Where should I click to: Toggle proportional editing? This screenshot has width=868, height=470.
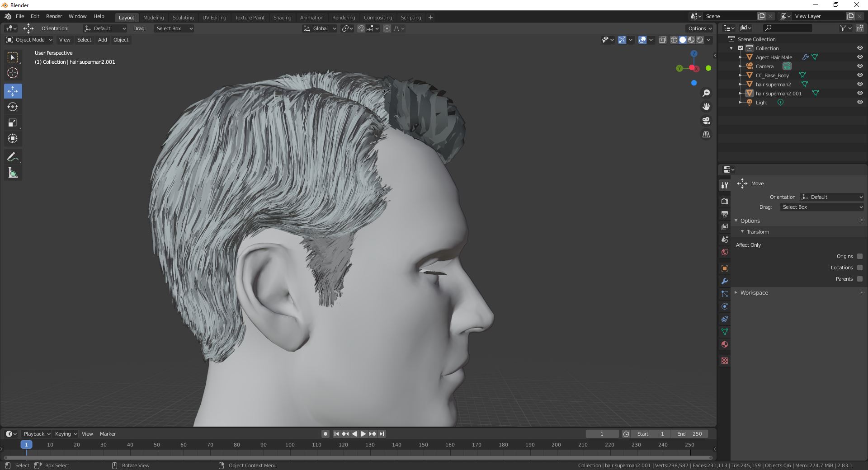coord(387,28)
